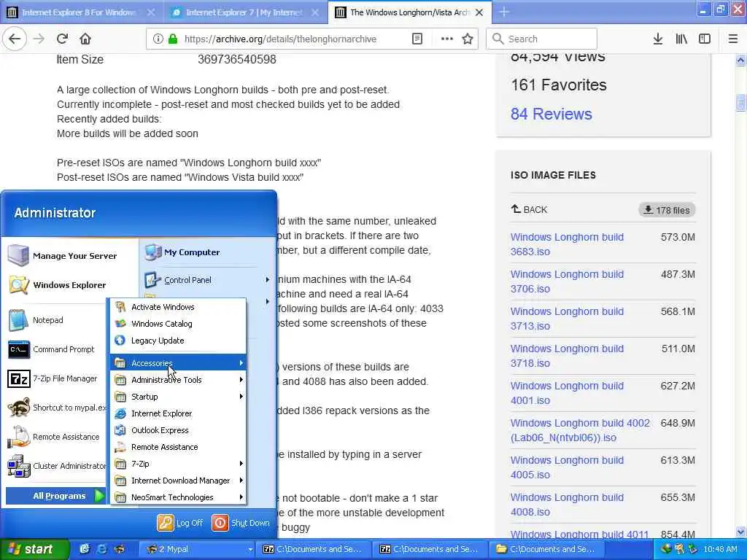Expand Internet Download Manager folder
The width and height of the screenshot is (747, 560).
179,481
